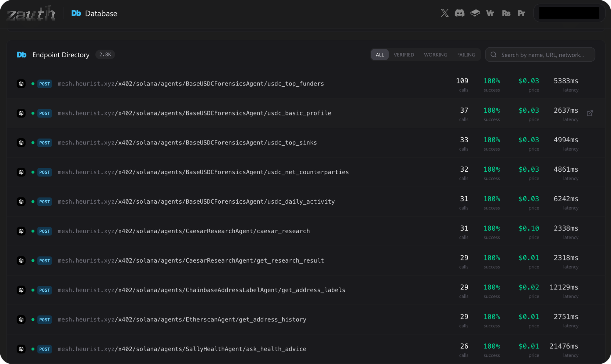Click Heurist icon on usdc_daily_activity row
Screen dimensions: 611x364
[x=21, y=202]
